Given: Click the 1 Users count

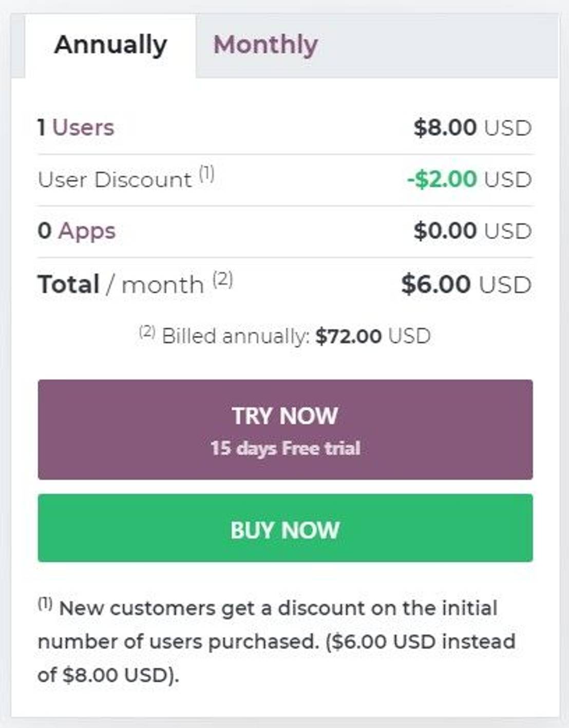Looking at the screenshot, I should [x=43, y=127].
